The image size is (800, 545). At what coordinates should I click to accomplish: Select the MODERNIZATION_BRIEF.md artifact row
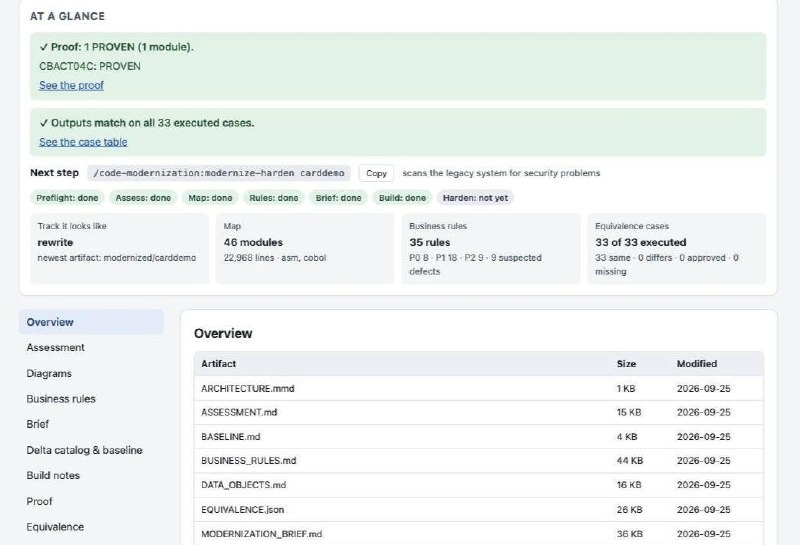pos(479,534)
